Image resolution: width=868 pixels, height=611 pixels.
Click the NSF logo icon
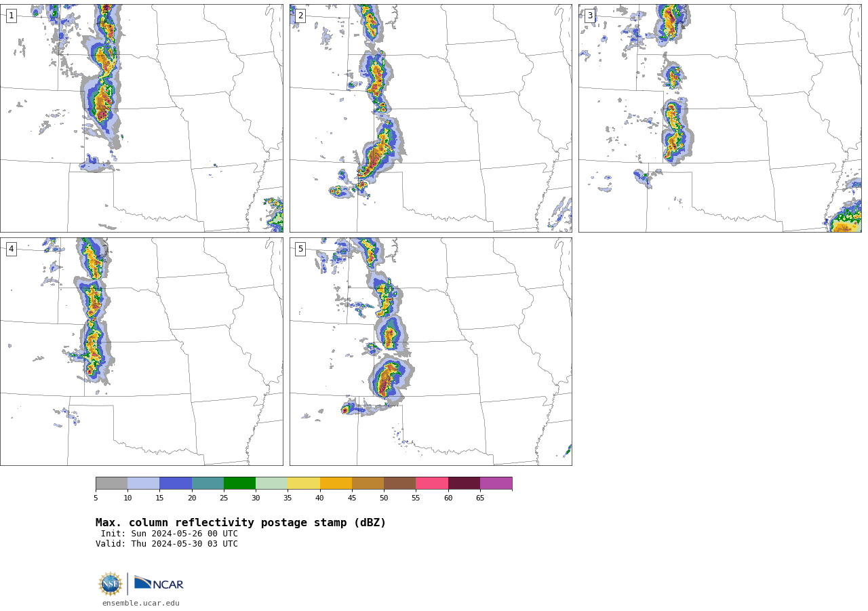click(x=110, y=584)
